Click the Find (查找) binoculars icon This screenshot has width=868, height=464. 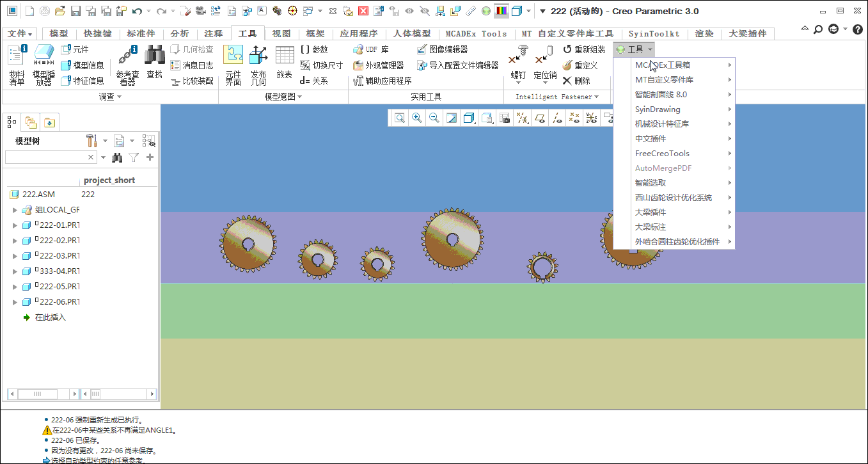pos(154,63)
